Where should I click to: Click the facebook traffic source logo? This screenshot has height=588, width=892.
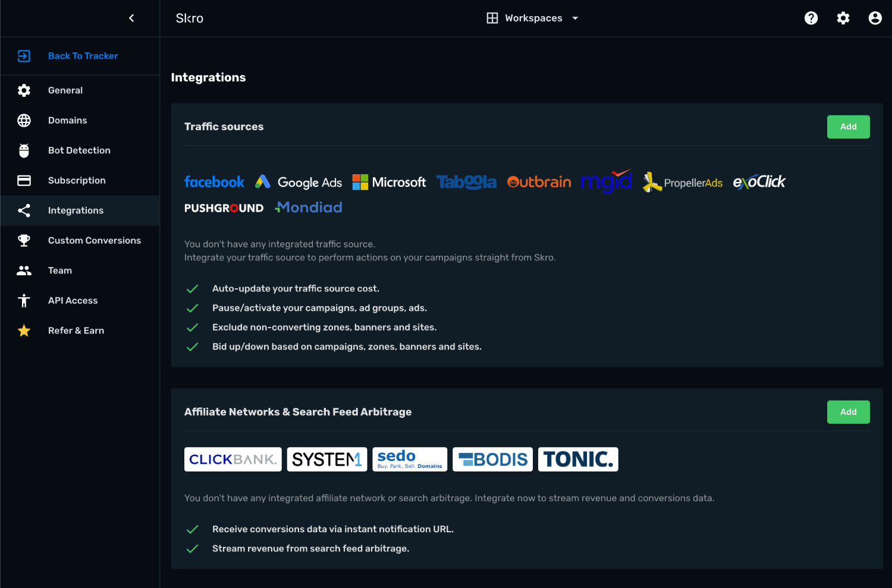pos(214,182)
